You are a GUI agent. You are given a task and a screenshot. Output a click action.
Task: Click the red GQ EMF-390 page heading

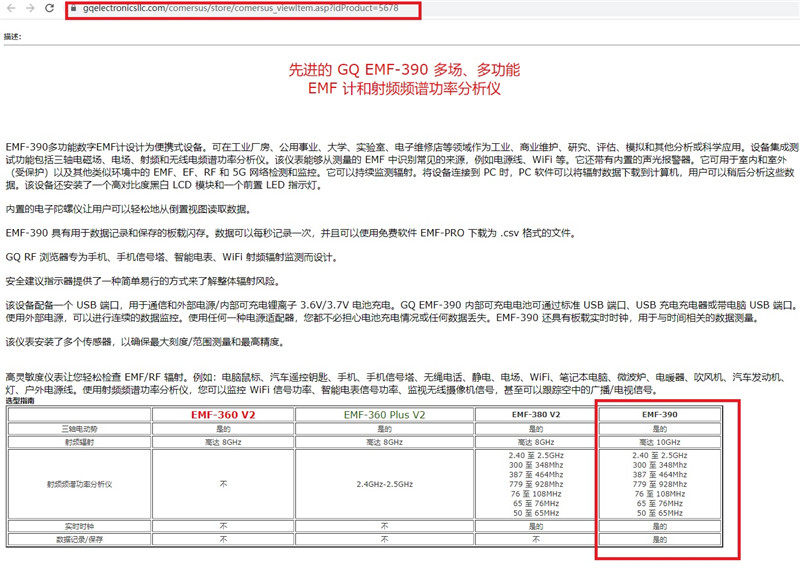pos(404,79)
